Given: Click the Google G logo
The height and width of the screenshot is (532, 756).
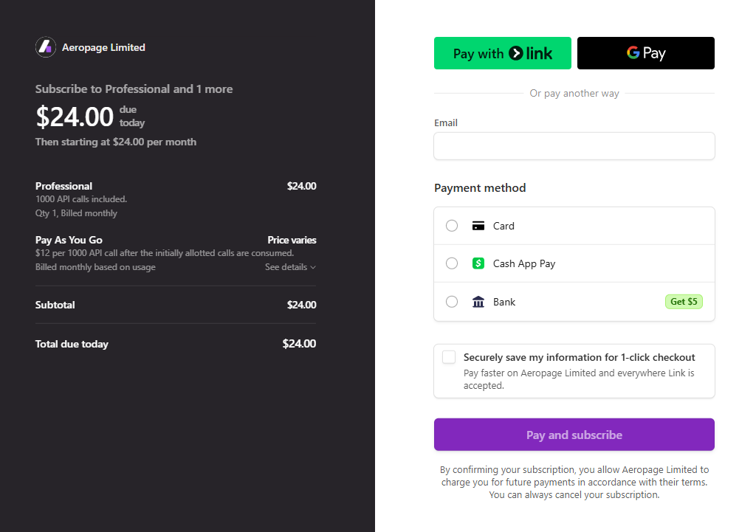Looking at the screenshot, I should click(633, 53).
